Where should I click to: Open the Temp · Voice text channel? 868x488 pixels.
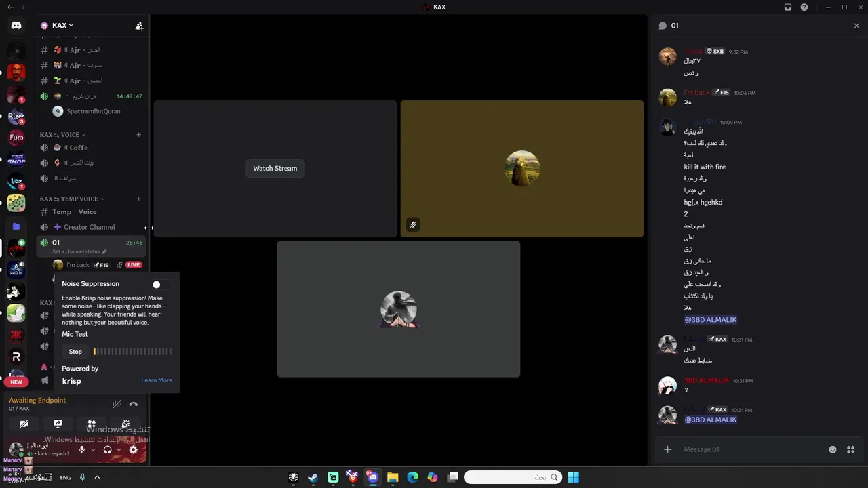[91, 212]
